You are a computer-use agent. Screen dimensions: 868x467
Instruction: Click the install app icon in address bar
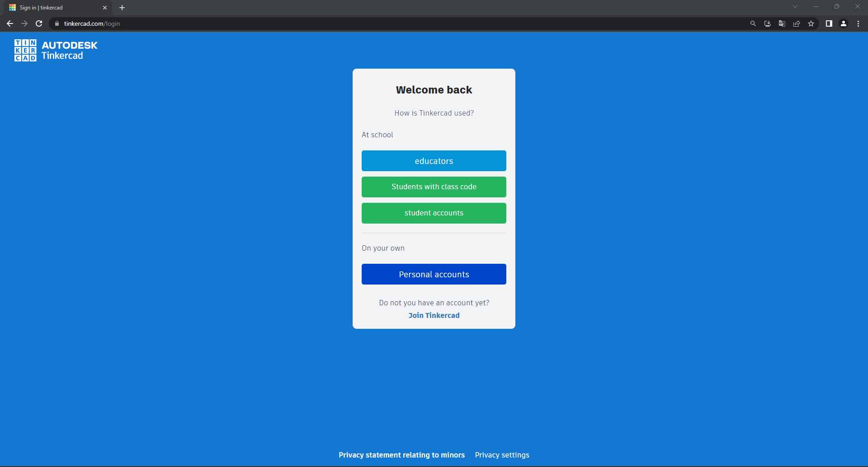click(768, 23)
